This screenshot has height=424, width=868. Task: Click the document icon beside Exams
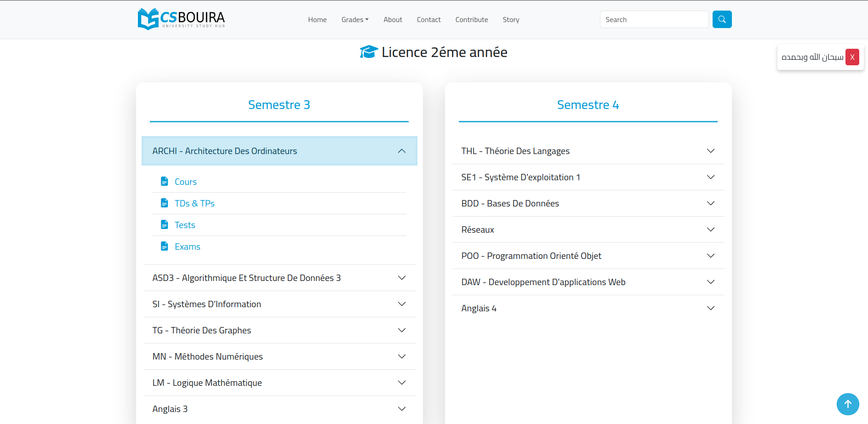pyautogui.click(x=164, y=246)
